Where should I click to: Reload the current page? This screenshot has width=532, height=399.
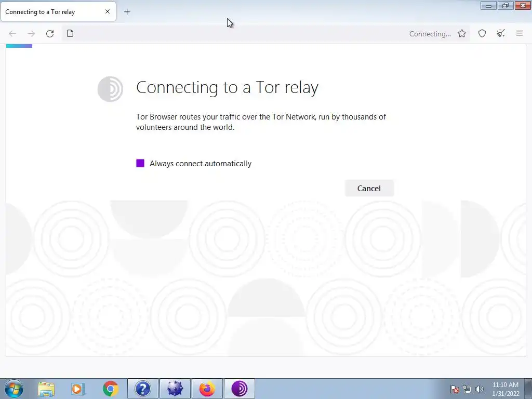pyautogui.click(x=50, y=34)
